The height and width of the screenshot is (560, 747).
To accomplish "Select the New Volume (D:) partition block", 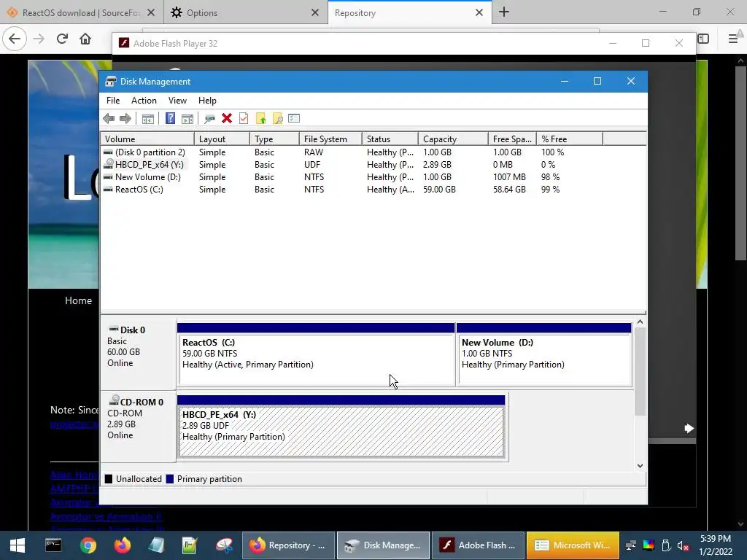I will pyautogui.click(x=544, y=355).
